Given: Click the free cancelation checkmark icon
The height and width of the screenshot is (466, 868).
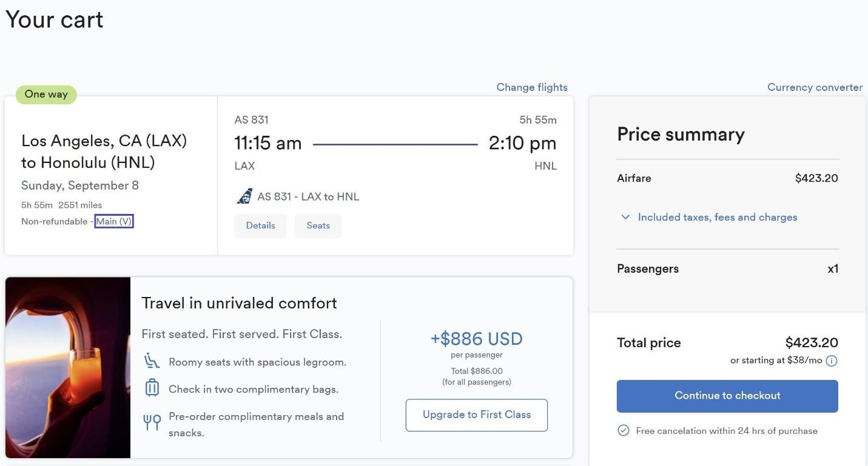Looking at the screenshot, I should (623, 430).
